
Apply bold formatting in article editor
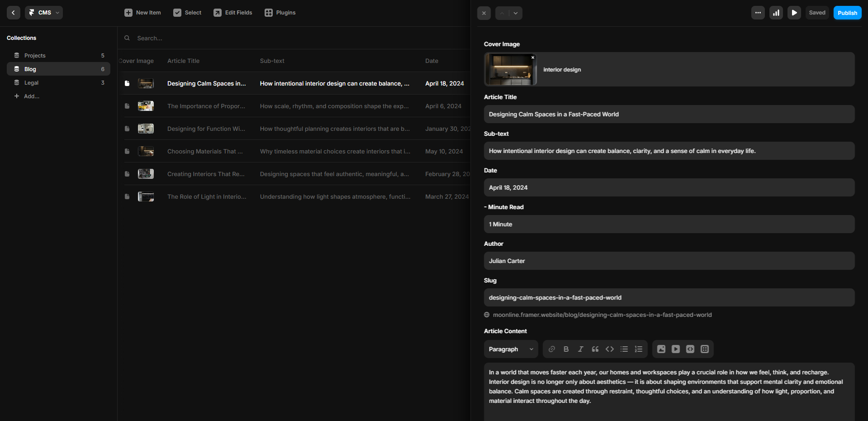pyautogui.click(x=566, y=349)
